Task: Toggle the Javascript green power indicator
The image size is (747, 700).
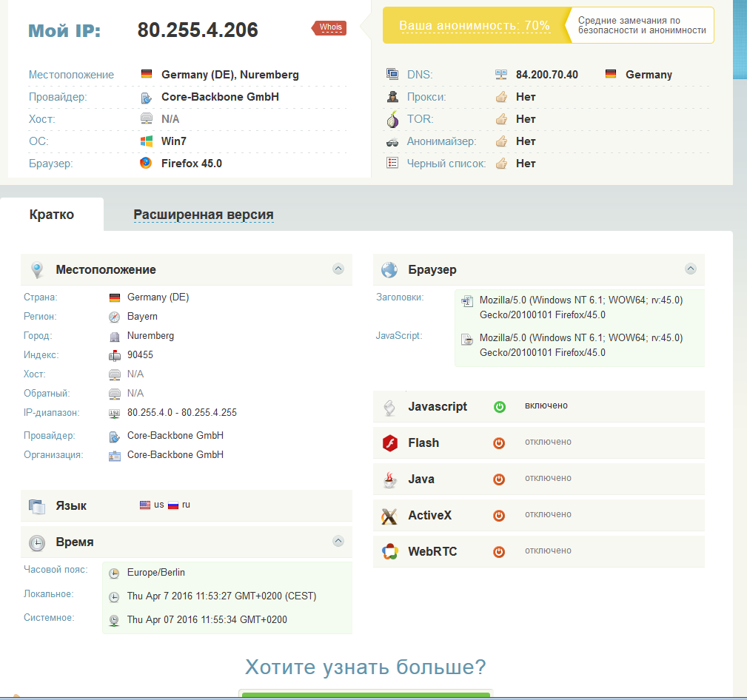Action: [x=500, y=407]
